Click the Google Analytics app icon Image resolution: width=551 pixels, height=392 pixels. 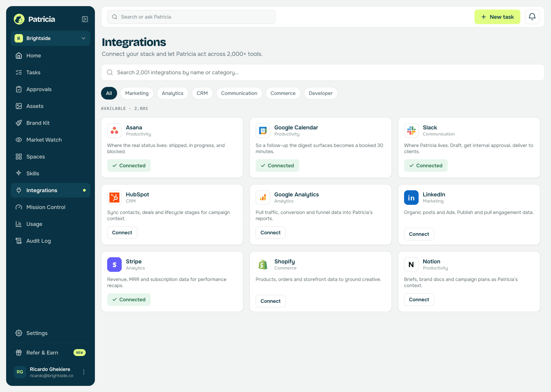(263, 198)
